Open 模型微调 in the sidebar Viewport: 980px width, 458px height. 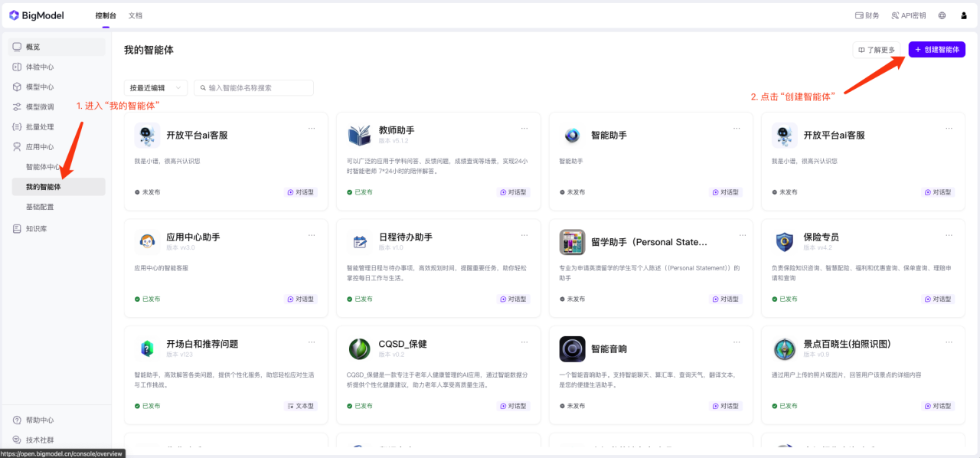point(57,106)
